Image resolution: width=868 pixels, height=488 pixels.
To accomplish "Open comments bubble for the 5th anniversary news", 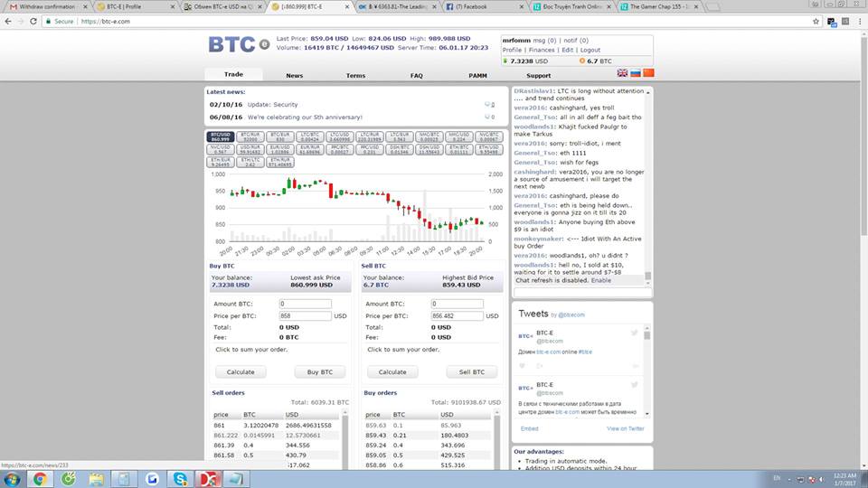I will [489, 117].
